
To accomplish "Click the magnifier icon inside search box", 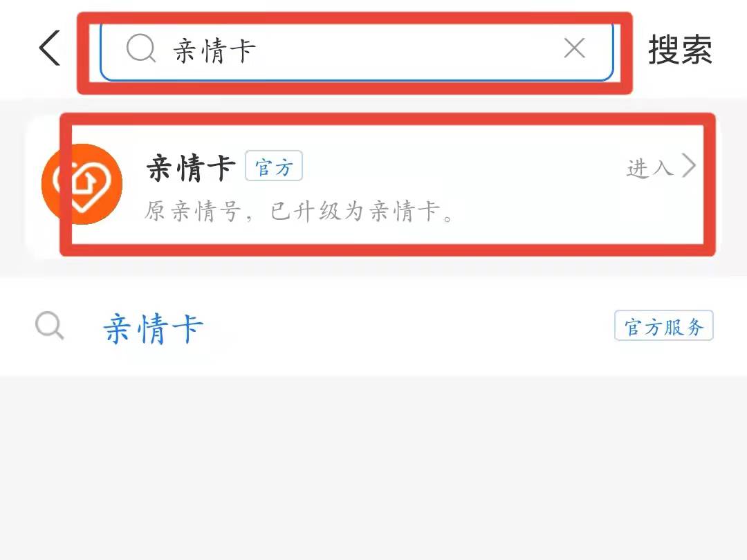I will [x=141, y=48].
